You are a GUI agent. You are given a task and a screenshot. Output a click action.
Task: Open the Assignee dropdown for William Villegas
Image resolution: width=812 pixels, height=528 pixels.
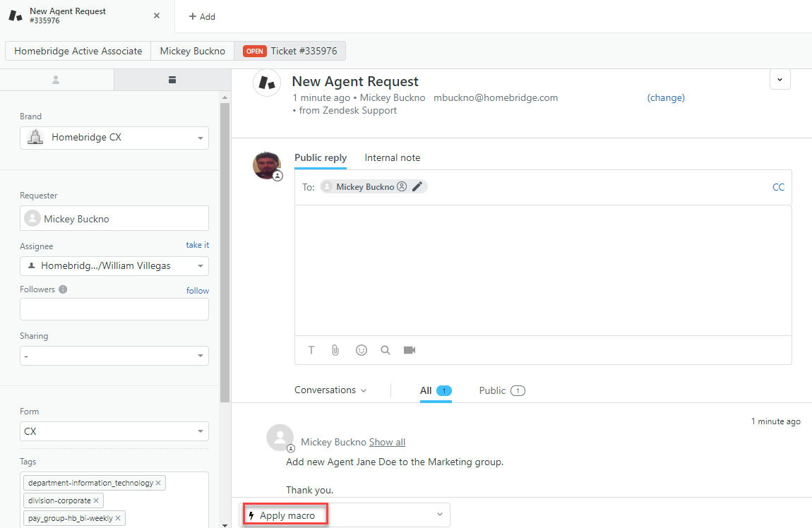tap(114, 266)
